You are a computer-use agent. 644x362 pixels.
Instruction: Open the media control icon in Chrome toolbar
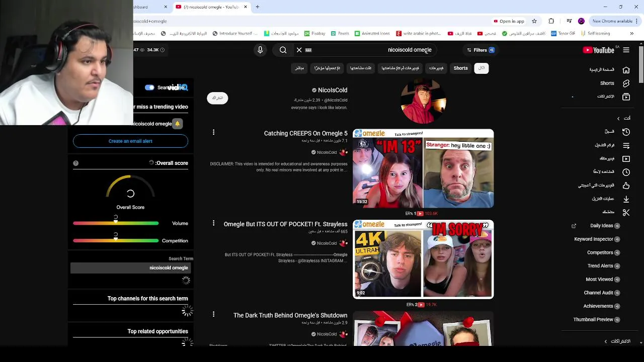pos(569,21)
